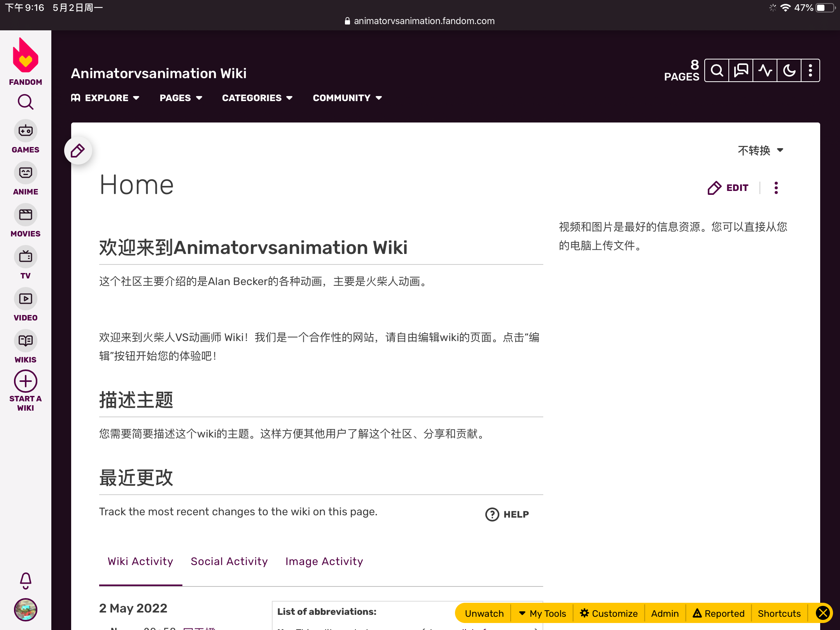Toggle dark theme with the moon icon
This screenshot has height=630, width=840.
click(x=789, y=70)
